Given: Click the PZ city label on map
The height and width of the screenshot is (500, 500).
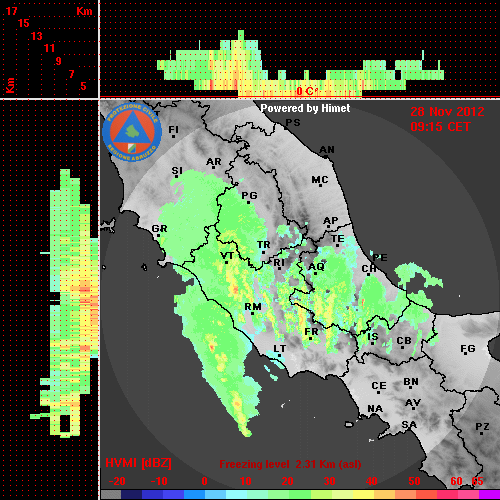Looking at the screenshot, I should [x=482, y=427].
